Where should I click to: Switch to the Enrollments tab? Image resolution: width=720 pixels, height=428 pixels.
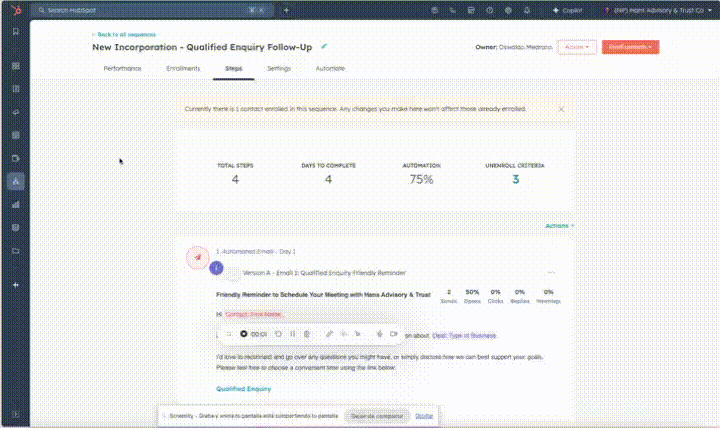(183, 68)
